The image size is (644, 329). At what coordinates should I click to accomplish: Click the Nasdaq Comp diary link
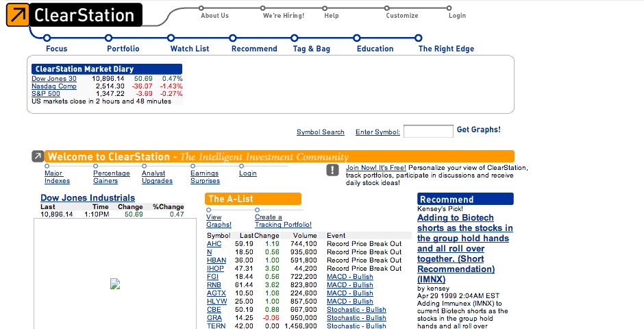(x=54, y=86)
